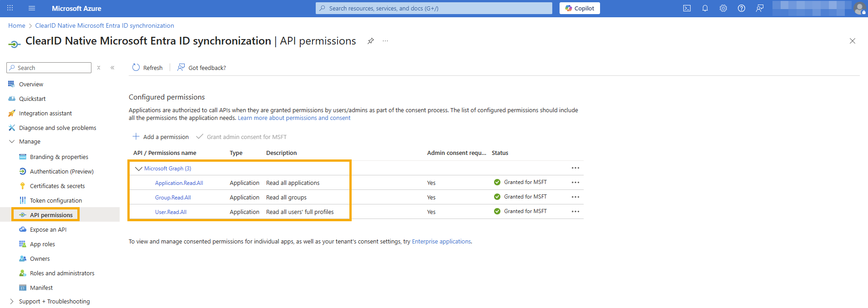Image resolution: width=868 pixels, height=308 pixels.
Task: Open App roles menu item
Action: pyautogui.click(x=42, y=244)
